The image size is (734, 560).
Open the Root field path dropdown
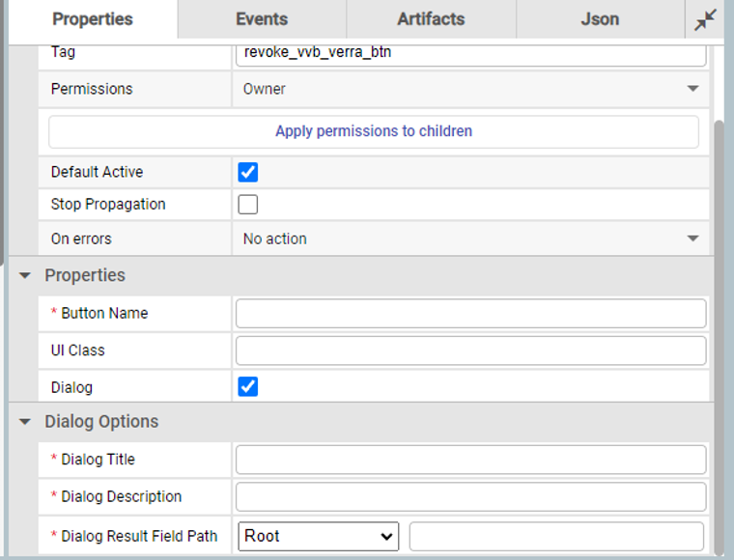coord(319,536)
